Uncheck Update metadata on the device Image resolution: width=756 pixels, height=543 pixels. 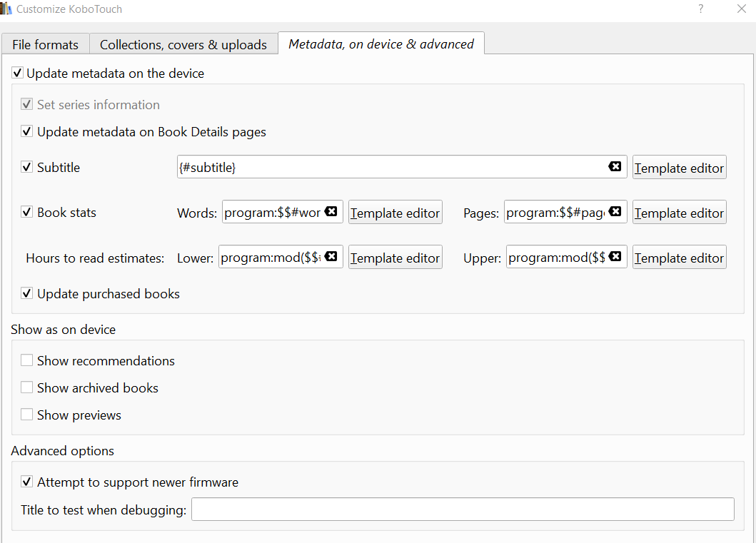coord(18,73)
